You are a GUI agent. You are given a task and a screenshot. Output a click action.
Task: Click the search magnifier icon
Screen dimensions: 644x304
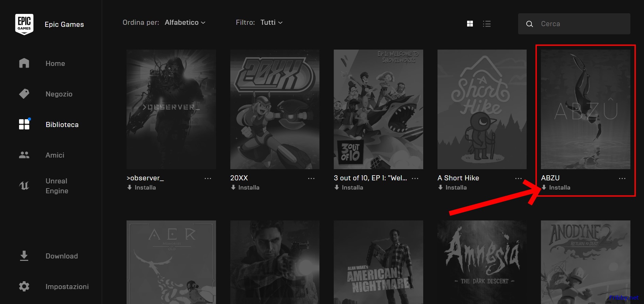coord(529,24)
